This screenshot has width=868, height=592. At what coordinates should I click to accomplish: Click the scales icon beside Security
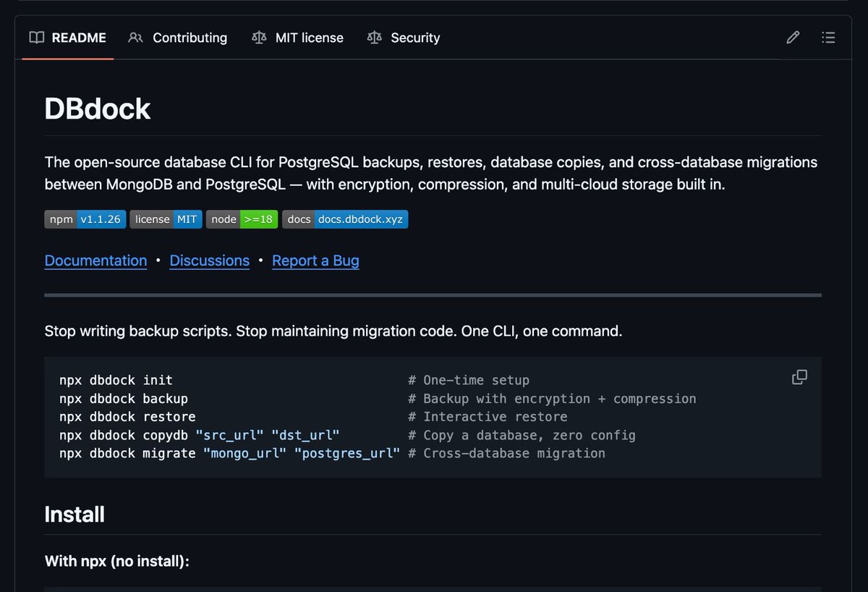point(374,38)
